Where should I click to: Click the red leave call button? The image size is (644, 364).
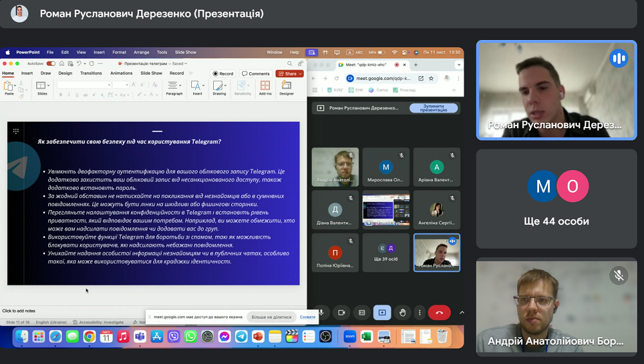pyautogui.click(x=439, y=312)
